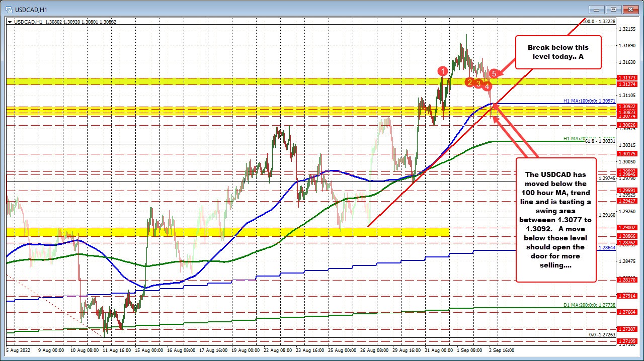Image resolution: width=644 pixels, height=361 pixels.
Task: Collapse the data window using the triangle arrow
Action: click(9, 22)
